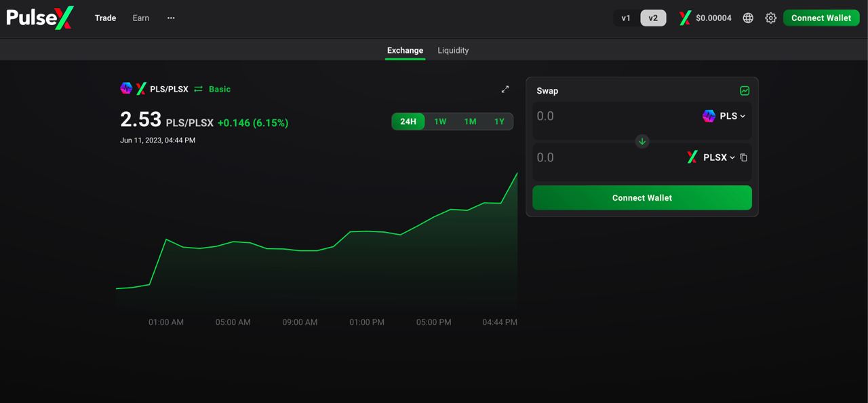
Task: Expand chart to fullscreen
Action: pos(505,89)
